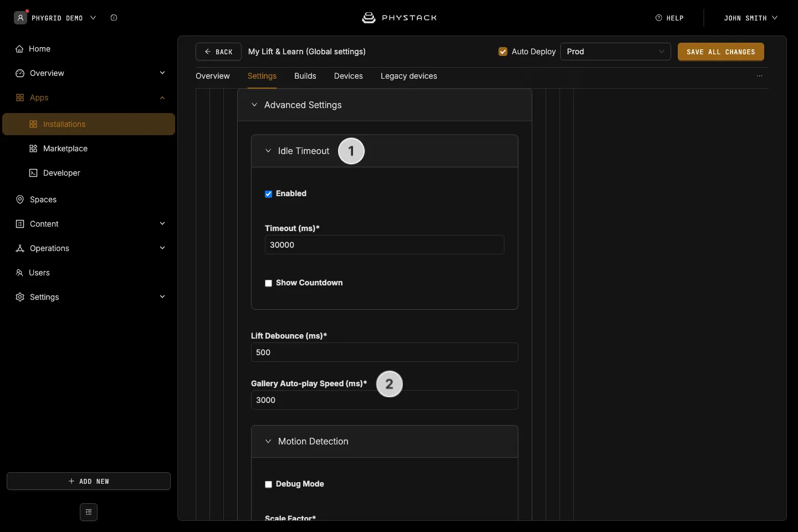Click the info icon beside Phygrid Demo
Viewport: 798px width, 532px height.
coord(114,18)
